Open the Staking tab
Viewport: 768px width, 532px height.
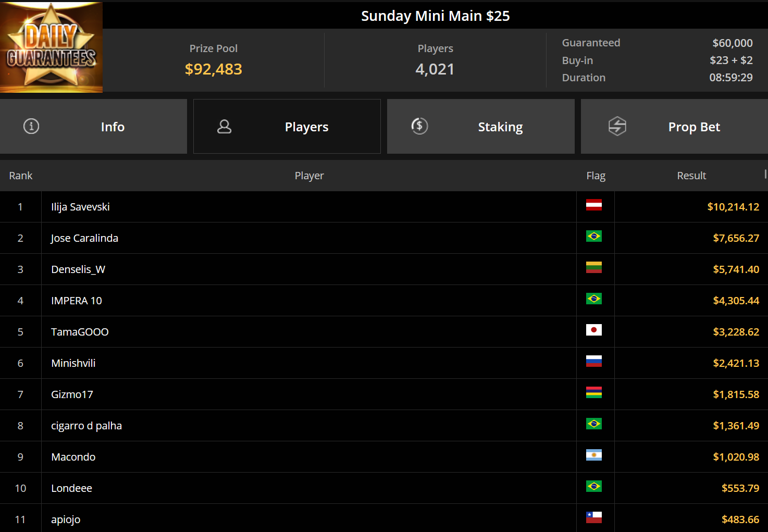pyautogui.click(x=480, y=127)
